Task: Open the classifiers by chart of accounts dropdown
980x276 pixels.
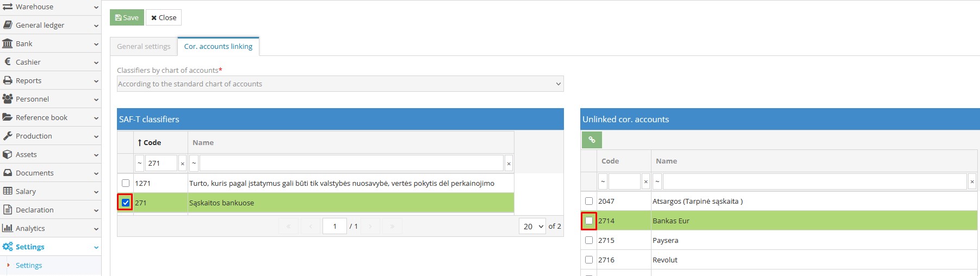Action: [x=340, y=84]
